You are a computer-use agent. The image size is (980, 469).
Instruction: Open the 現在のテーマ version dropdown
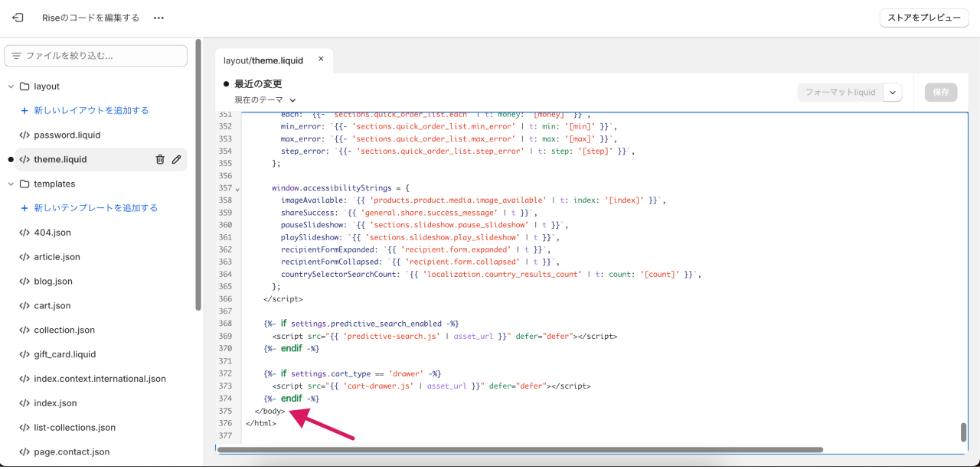coord(265,100)
